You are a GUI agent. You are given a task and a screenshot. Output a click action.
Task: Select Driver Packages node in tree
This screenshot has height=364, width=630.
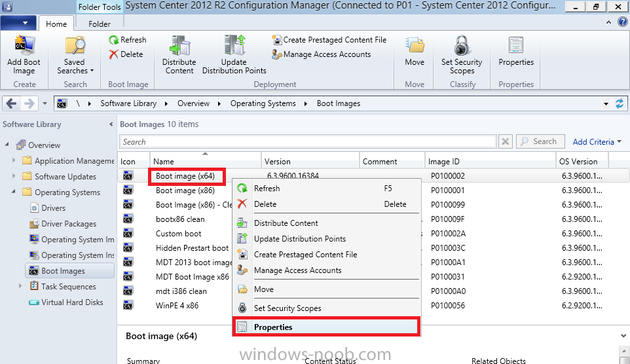point(63,224)
